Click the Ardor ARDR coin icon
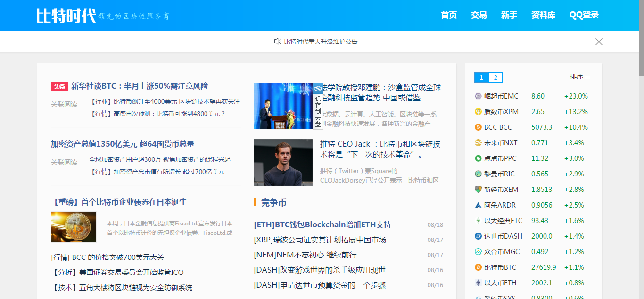 point(478,205)
